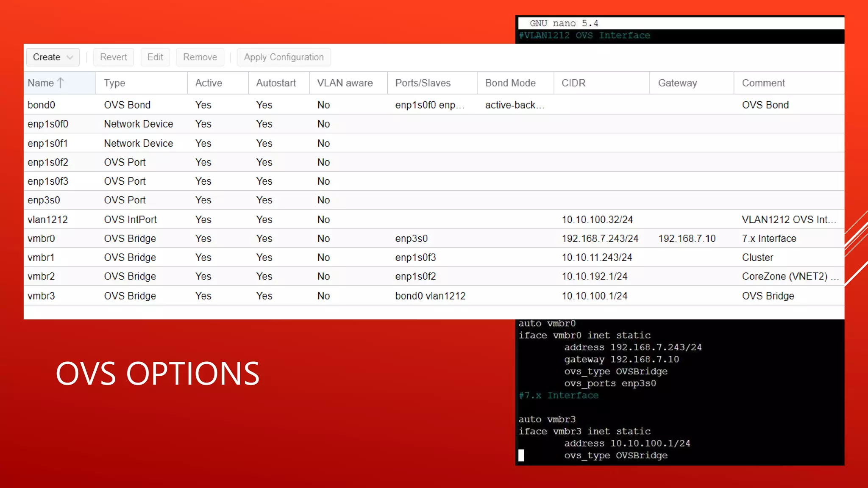Click the nano terminal cursor line
The width and height of the screenshot is (868, 488).
[x=522, y=455]
